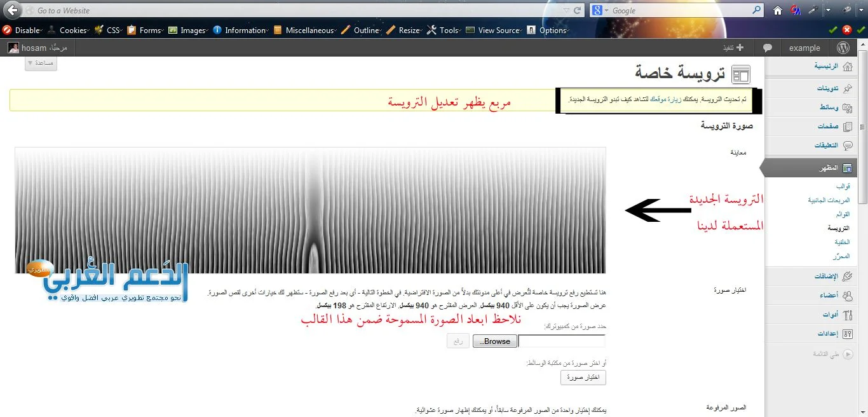Click the اختيار صورة media library button

pos(583,378)
